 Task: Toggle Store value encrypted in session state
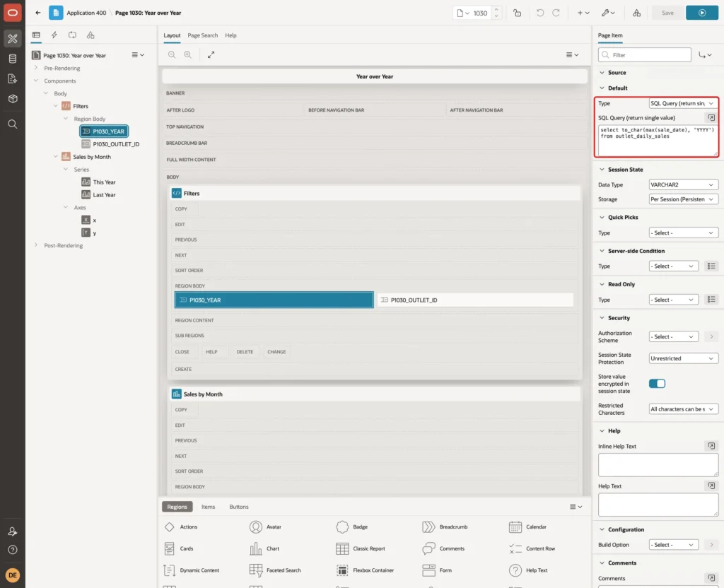pyautogui.click(x=657, y=384)
